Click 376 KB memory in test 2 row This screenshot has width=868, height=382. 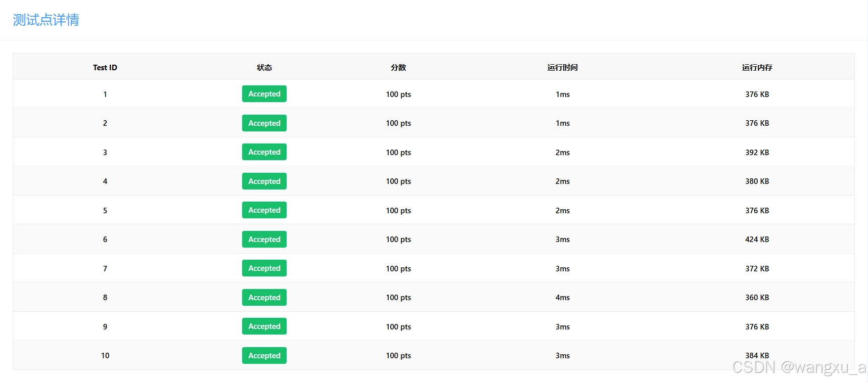coord(757,123)
